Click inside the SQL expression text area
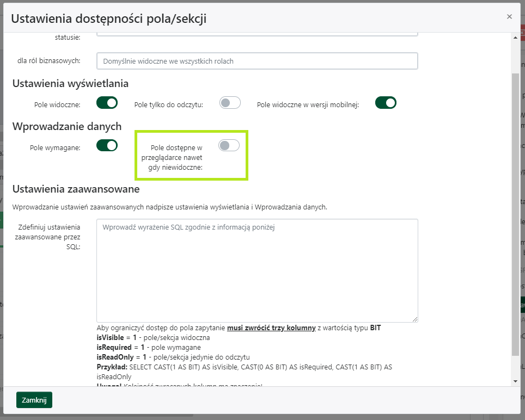 point(257,270)
